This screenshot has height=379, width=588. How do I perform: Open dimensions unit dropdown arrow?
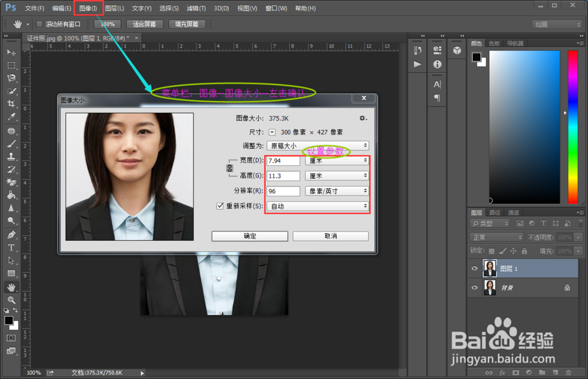272,132
